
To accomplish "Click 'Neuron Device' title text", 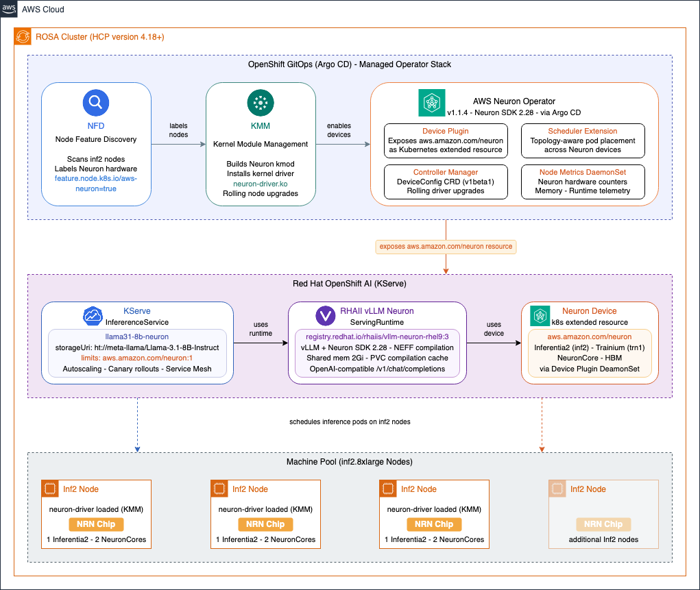I will pyautogui.click(x=590, y=311).
